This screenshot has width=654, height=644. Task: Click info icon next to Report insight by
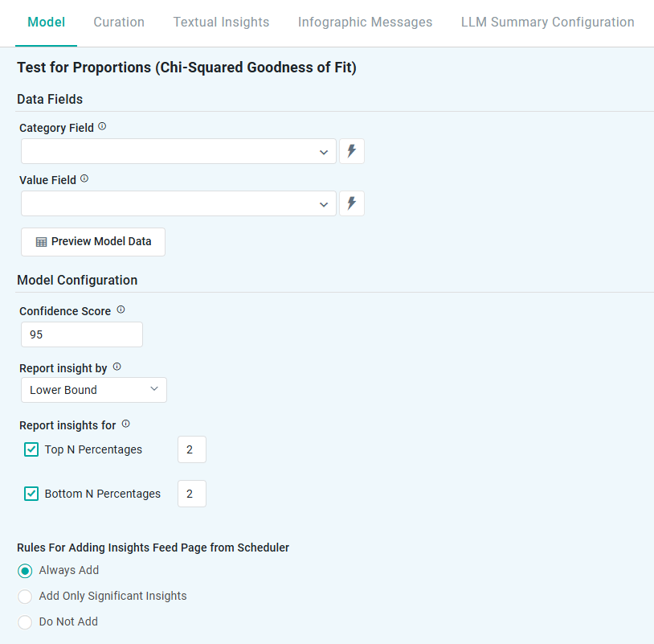pyautogui.click(x=116, y=367)
